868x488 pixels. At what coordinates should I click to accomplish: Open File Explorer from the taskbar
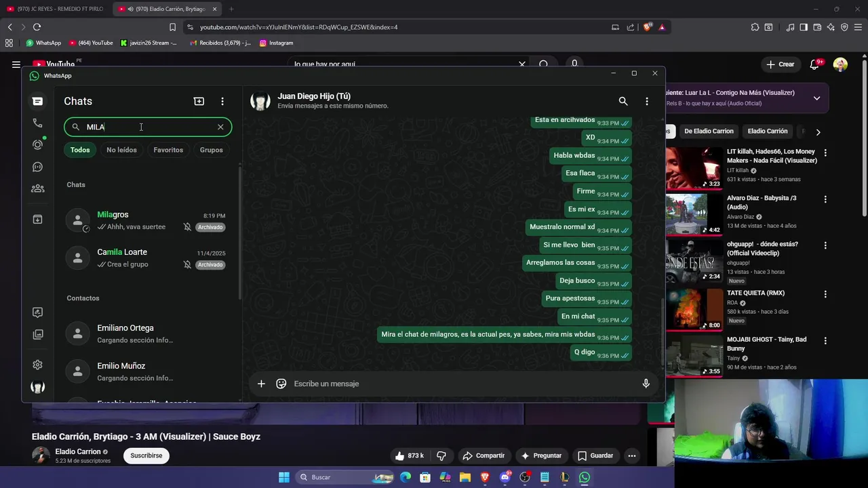(465, 477)
